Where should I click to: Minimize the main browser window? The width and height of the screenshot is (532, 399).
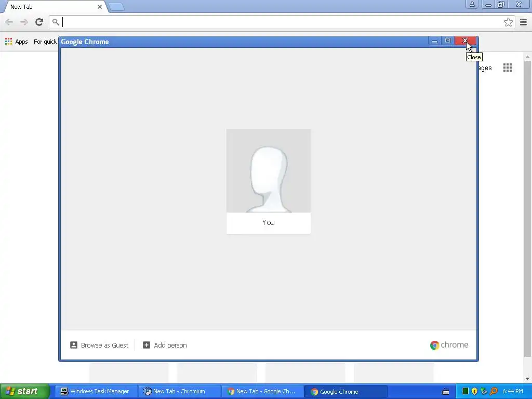pos(488,4)
